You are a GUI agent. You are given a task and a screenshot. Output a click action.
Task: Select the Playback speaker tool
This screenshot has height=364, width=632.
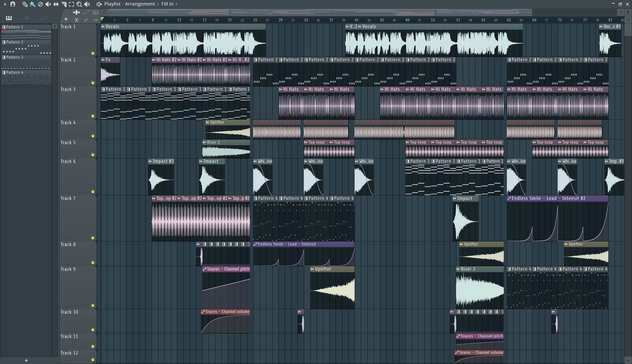(x=87, y=4)
